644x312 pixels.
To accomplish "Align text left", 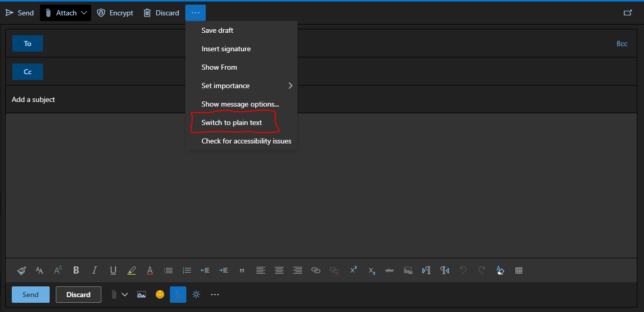I will coord(261,271).
